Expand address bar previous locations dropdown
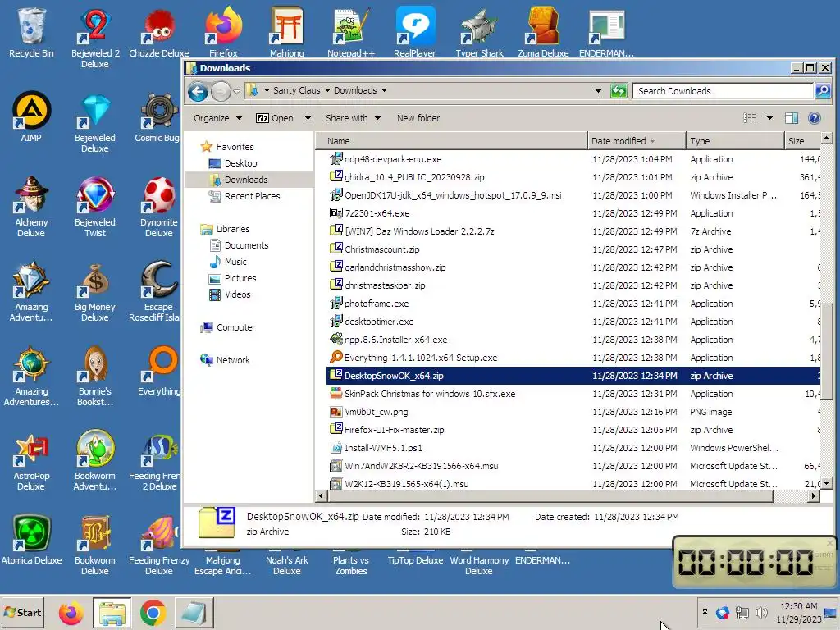840x630 pixels. pos(598,91)
